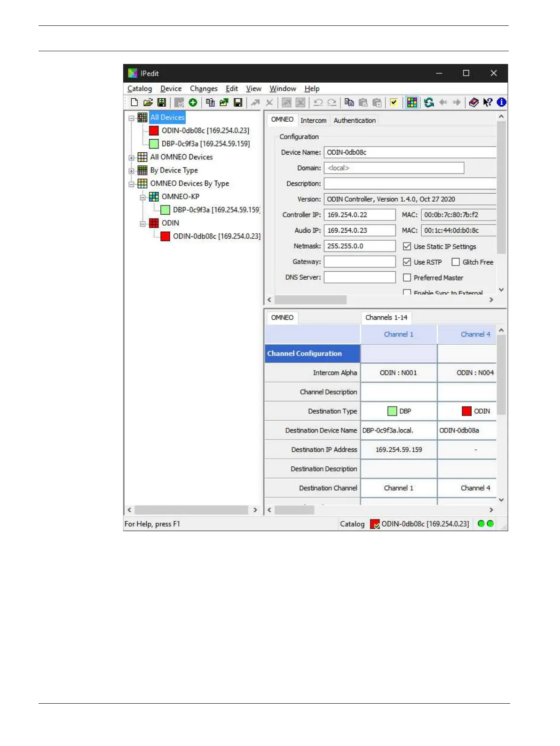The image size is (560, 746).
Task: Enable the Glitch Free checkbox
Action: tap(456, 262)
